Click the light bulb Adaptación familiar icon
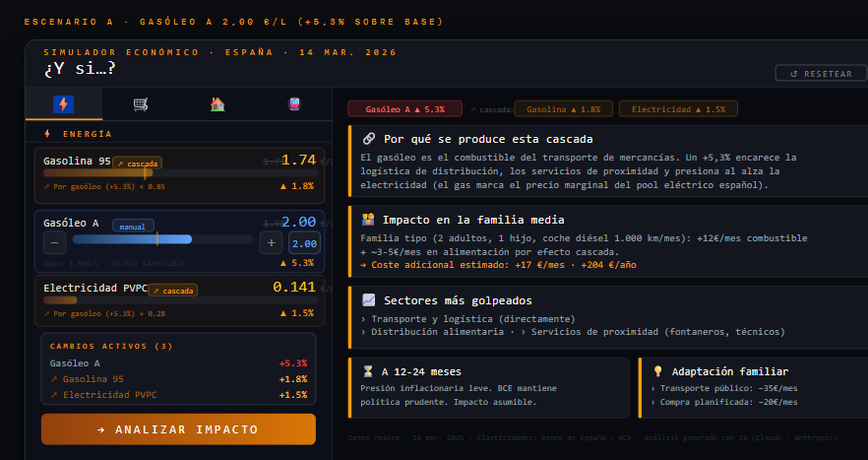 [x=657, y=371]
